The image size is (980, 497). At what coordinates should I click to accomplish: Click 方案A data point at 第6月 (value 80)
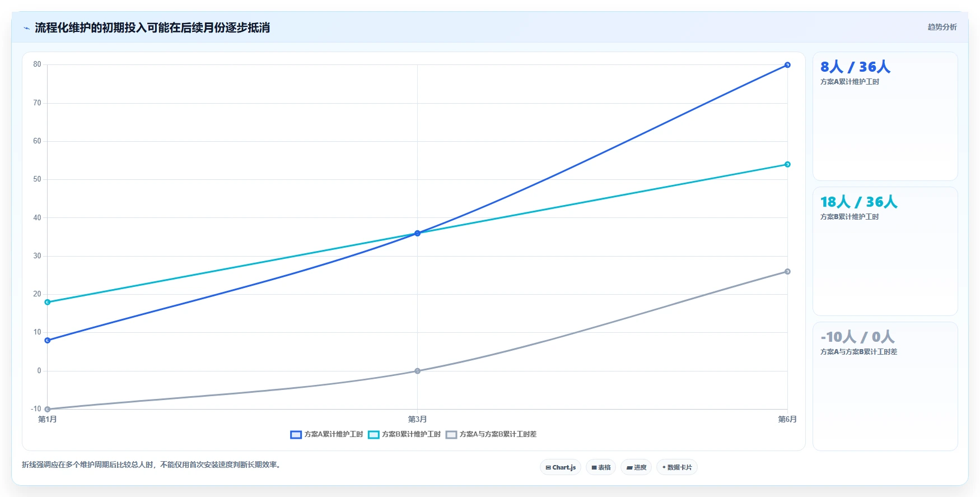tap(787, 65)
